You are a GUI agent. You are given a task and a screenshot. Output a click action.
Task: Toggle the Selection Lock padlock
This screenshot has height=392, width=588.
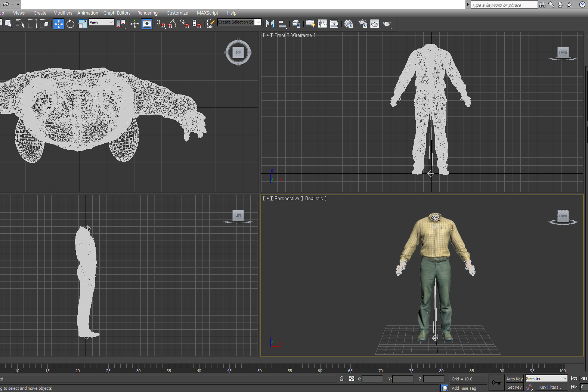pos(341,379)
